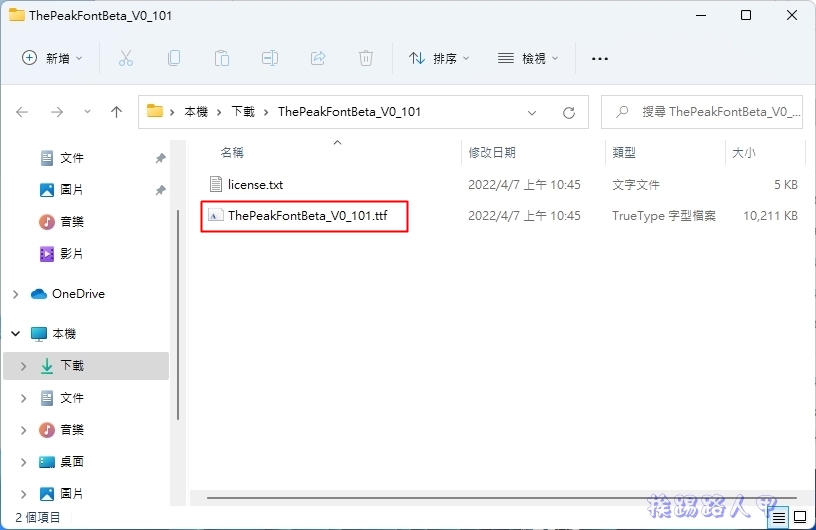
Task: Go back with the left arrow
Action: coord(22,112)
